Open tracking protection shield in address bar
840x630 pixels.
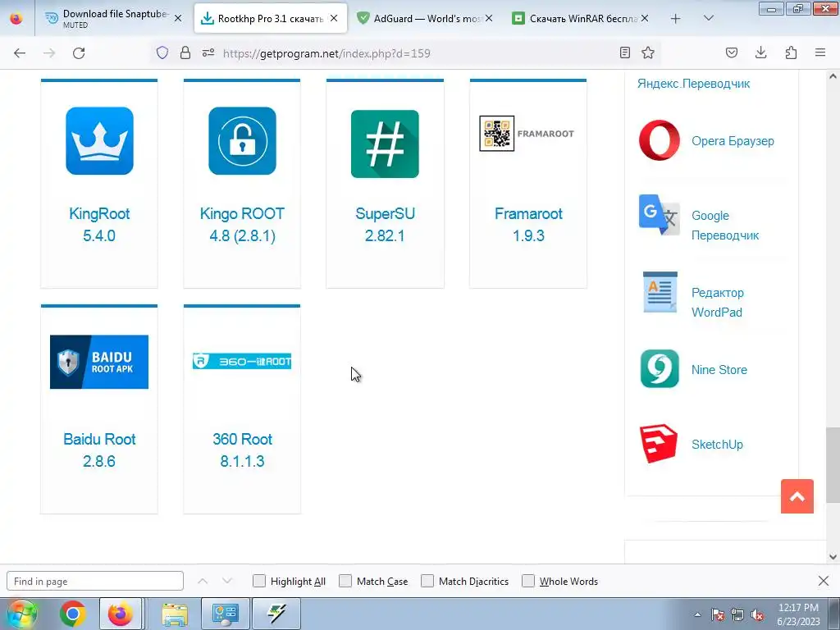coord(162,52)
